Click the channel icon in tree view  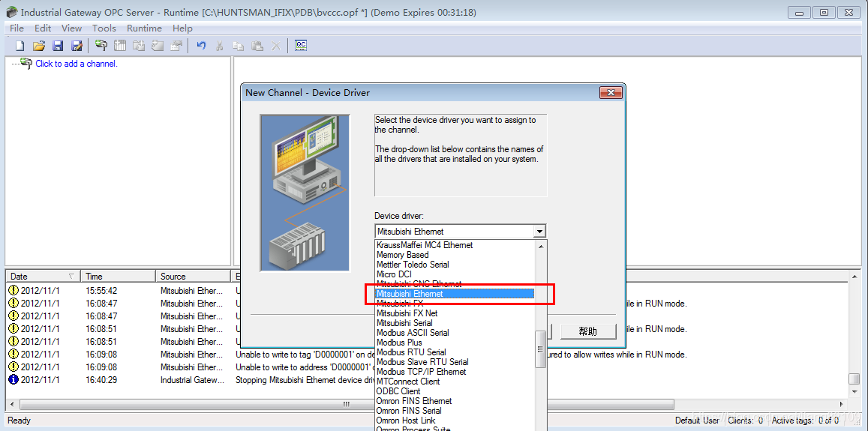(26, 63)
